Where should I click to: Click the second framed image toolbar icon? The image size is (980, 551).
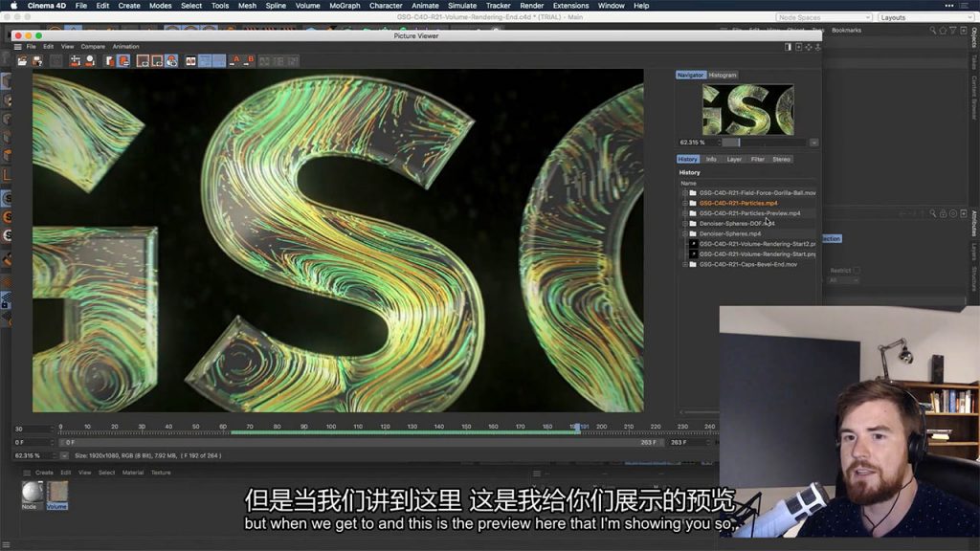(157, 60)
